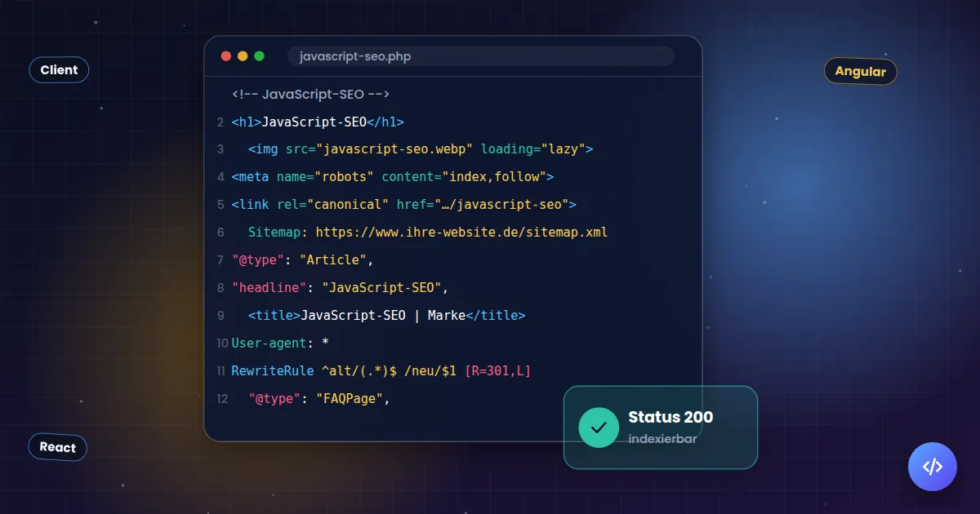Click the h1 JavaScript-SEO code line
This screenshot has width=980, height=514.
pos(318,122)
